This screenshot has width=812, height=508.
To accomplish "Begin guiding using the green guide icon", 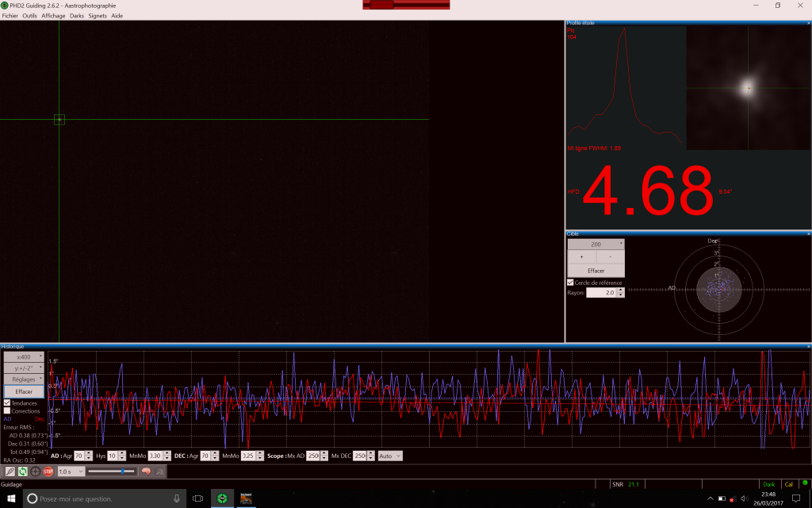I will point(35,471).
